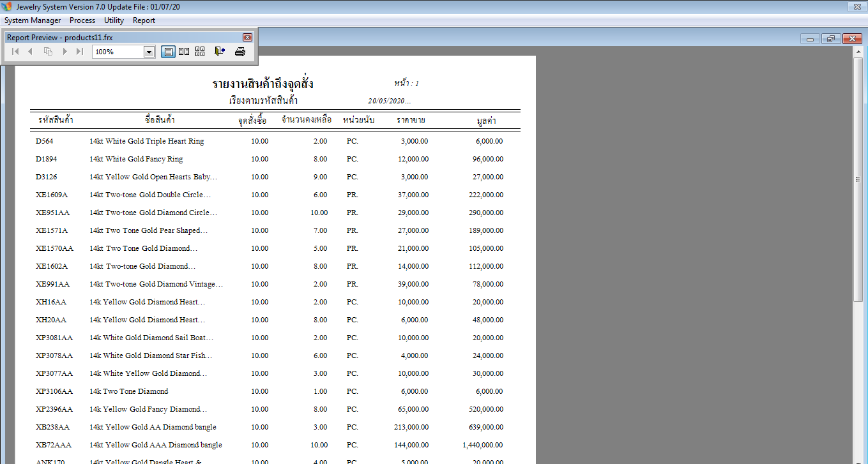Restore down the preview window
Image resolution: width=868 pixels, height=464 pixels.
click(830, 39)
